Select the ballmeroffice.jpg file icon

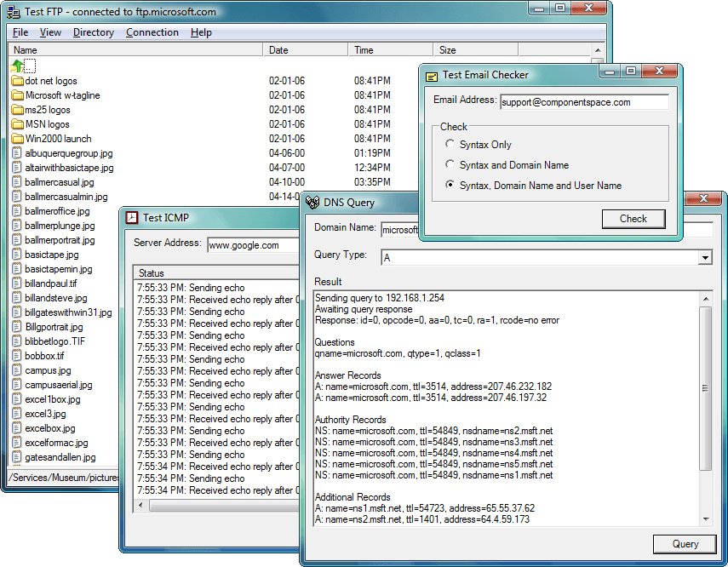17,211
